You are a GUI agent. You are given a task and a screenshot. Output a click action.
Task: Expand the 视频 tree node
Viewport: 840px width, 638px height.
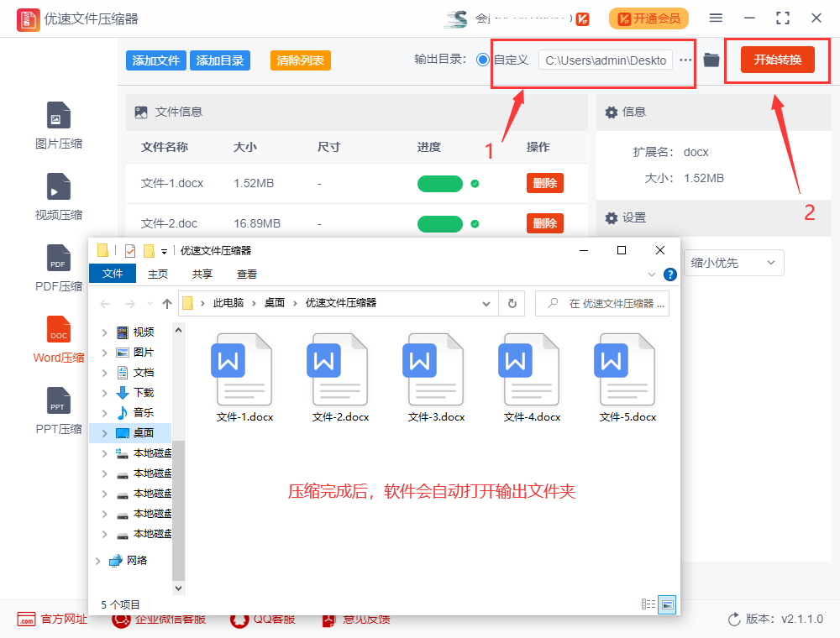coord(104,332)
